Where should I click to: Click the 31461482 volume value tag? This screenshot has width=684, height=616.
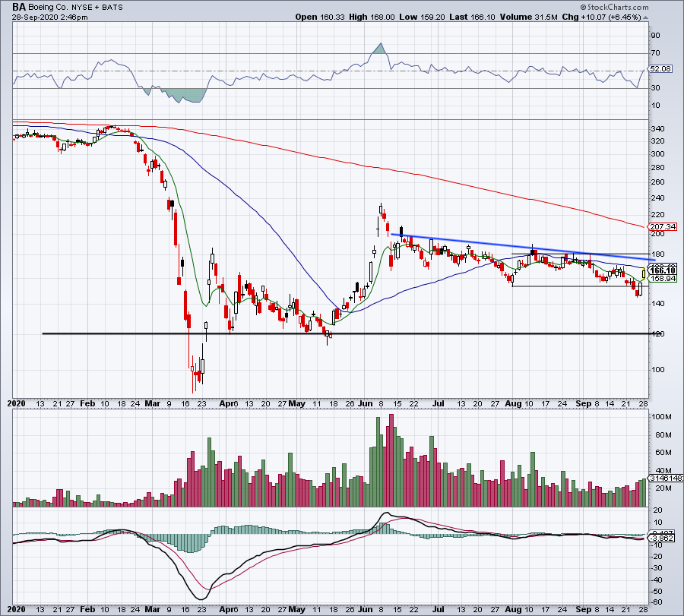667,478
